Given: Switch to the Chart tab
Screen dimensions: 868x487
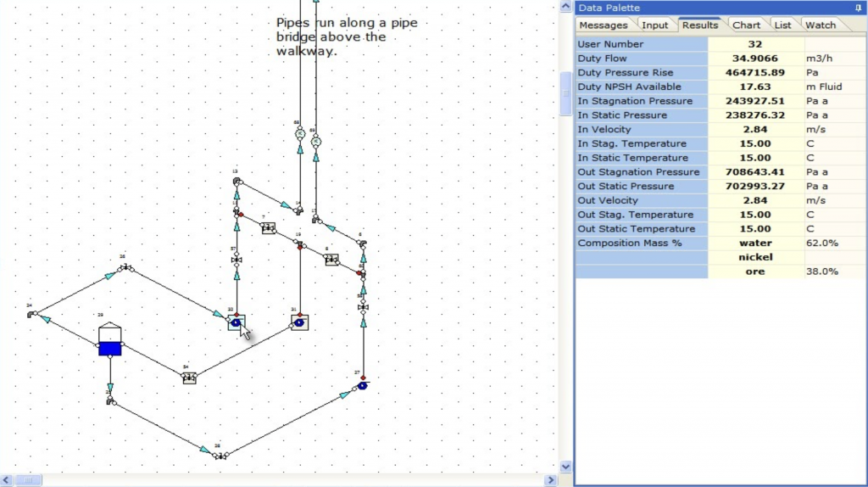Looking at the screenshot, I should click(746, 25).
